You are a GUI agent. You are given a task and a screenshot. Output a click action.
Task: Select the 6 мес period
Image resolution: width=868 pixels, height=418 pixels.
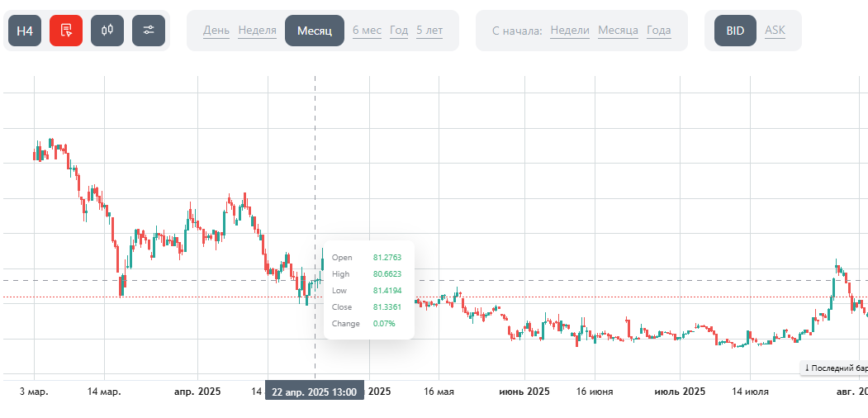tap(367, 31)
